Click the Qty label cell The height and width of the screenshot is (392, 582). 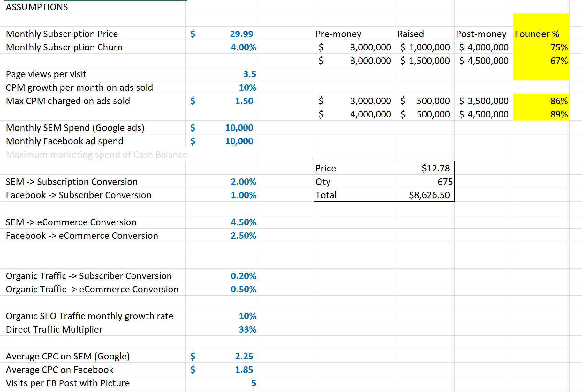[355, 181]
